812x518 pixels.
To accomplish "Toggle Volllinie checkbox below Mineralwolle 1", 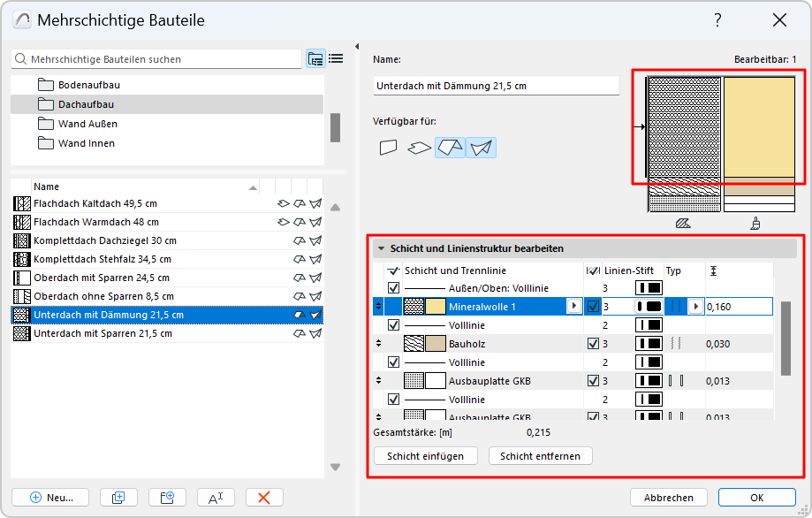I will [393, 325].
